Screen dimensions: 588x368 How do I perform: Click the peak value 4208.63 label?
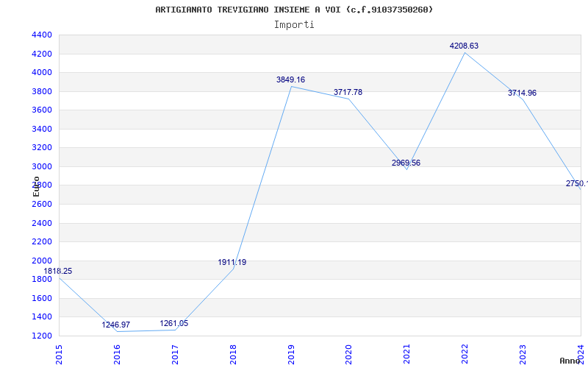coord(465,46)
